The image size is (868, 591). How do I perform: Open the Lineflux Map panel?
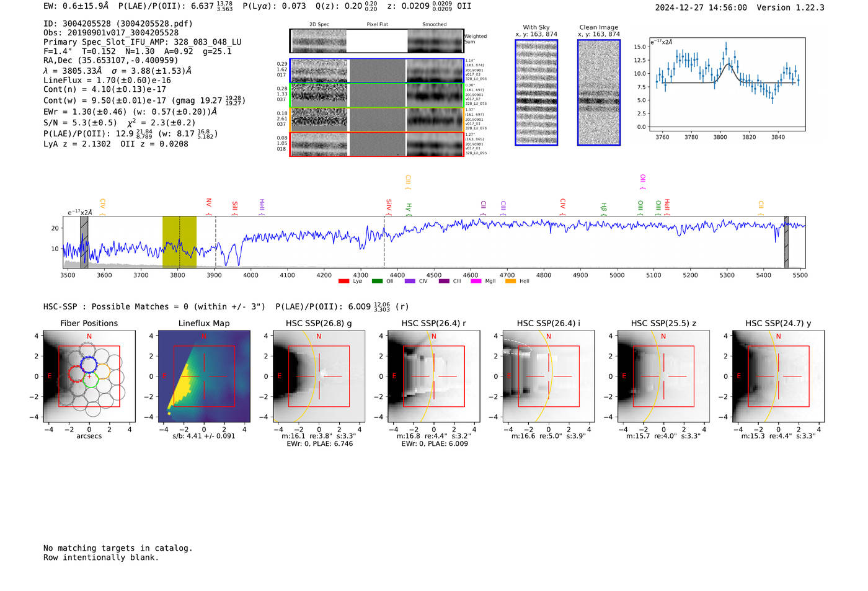(x=204, y=376)
